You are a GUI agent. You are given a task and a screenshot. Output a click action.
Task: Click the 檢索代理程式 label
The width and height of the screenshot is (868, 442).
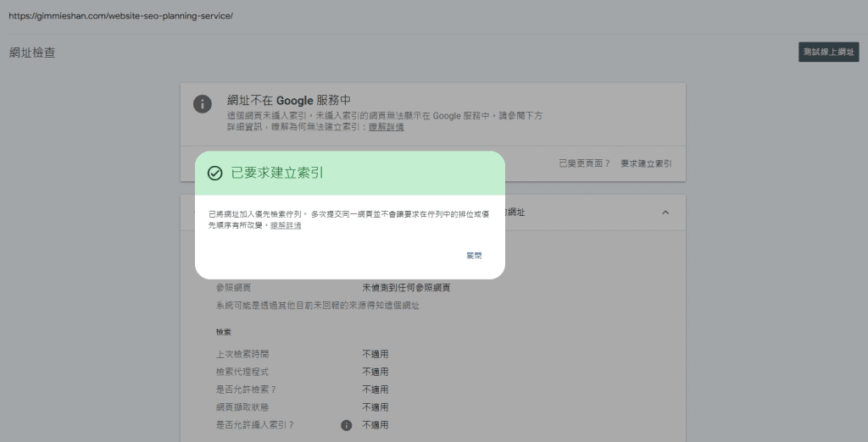tap(242, 372)
